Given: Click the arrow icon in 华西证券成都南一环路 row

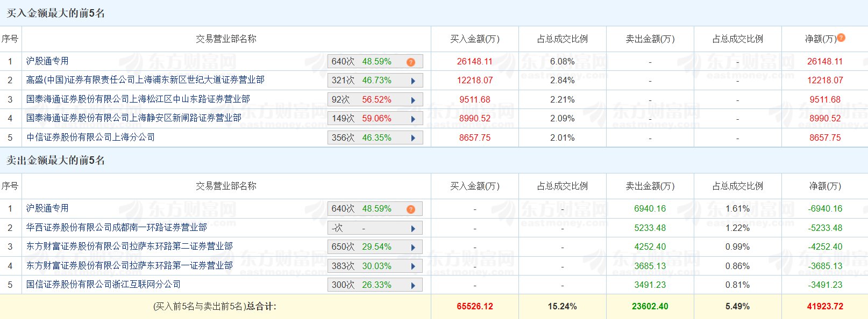Looking at the screenshot, I should (413, 229).
